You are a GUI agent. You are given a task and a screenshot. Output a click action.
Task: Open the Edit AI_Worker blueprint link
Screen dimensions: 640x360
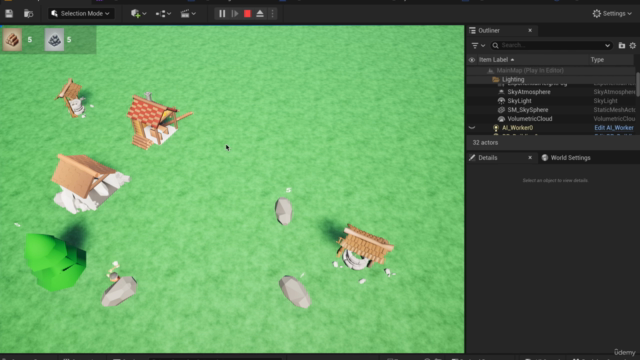tap(613, 128)
